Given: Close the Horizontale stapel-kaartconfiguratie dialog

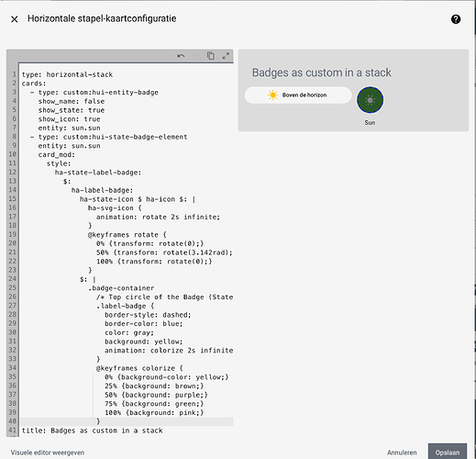Looking at the screenshot, I should coord(15,19).
